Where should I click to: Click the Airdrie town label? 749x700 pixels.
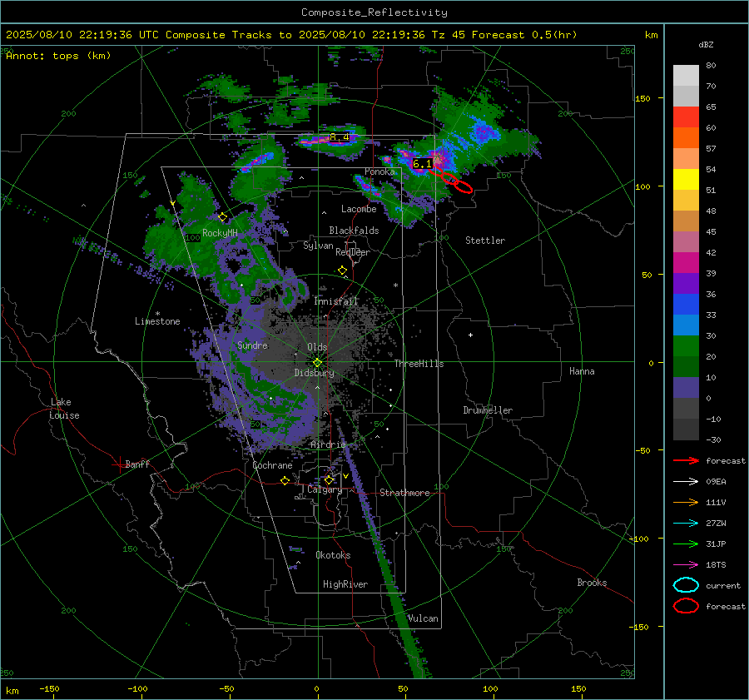[328, 444]
